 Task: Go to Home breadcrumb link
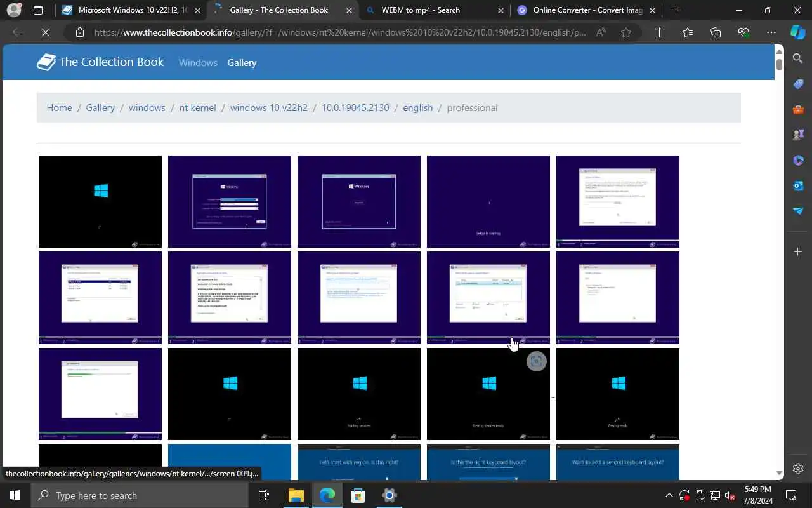pos(59,108)
